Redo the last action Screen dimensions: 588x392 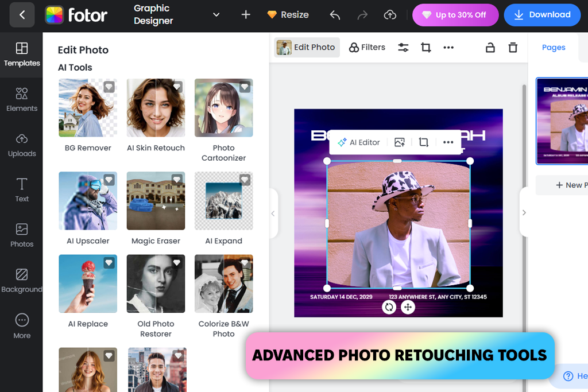(x=362, y=15)
